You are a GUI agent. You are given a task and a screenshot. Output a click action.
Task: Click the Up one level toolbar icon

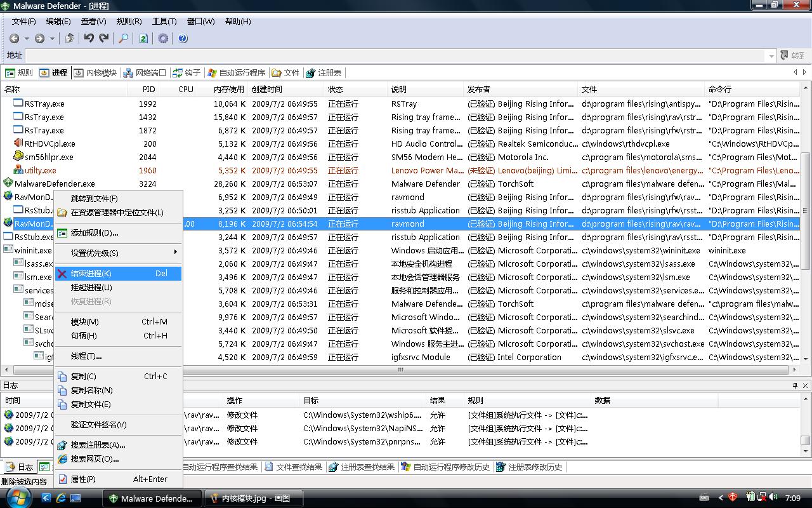tap(70, 39)
